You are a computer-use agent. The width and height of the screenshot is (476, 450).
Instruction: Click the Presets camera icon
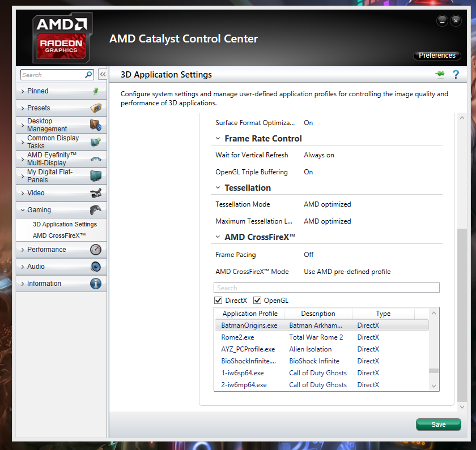pyautogui.click(x=96, y=108)
